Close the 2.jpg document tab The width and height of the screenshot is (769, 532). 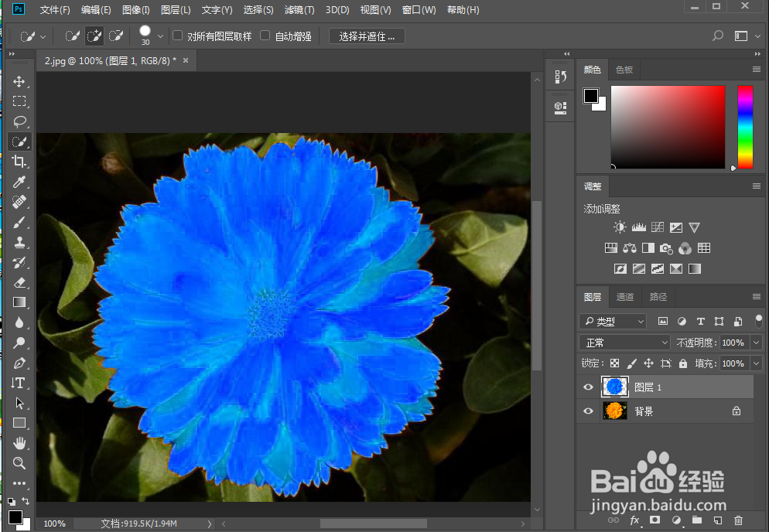click(x=186, y=60)
